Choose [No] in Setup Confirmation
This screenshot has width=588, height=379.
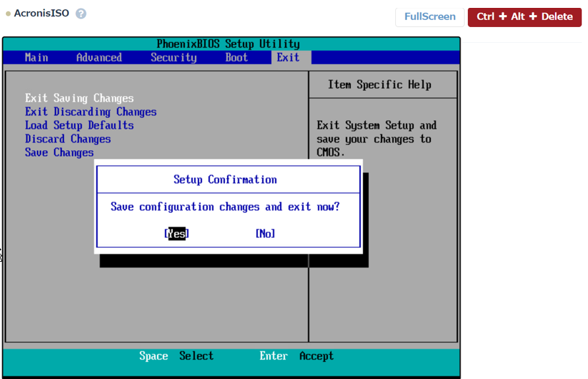[265, 234]
